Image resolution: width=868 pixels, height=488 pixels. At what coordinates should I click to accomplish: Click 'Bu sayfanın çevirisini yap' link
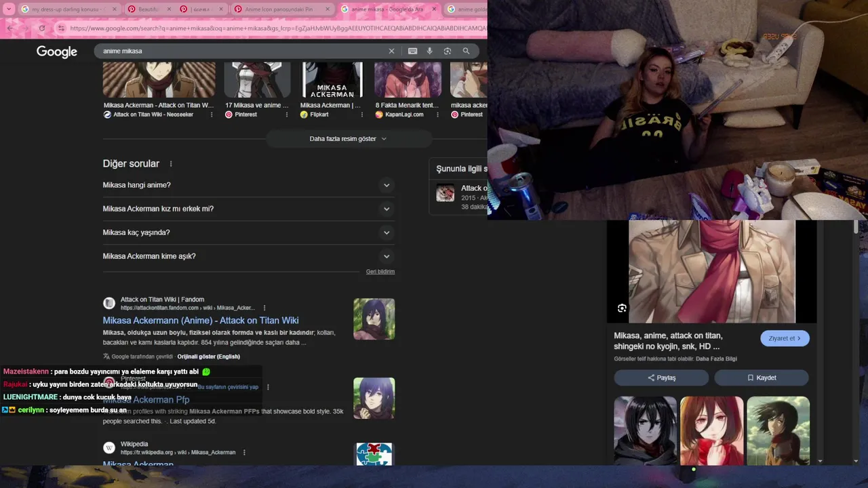pyautogui.click(x=228, y=387)
